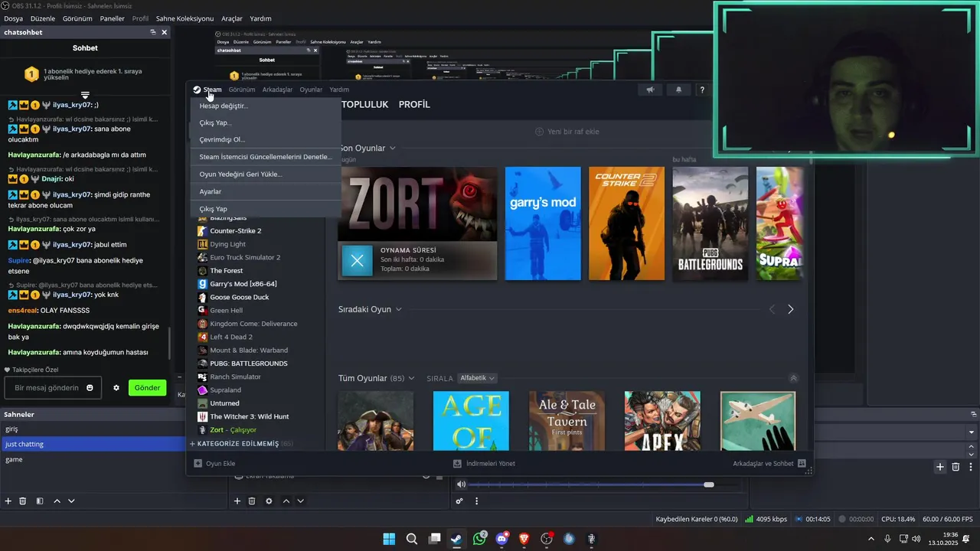Viewport: 980px width, 551px height.
Task: Adjust OBS audio mixer volume slider handle
Action: [x=709, y=484]
